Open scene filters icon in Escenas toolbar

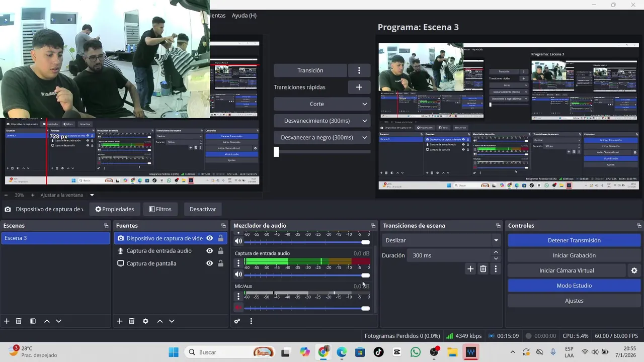33,321
